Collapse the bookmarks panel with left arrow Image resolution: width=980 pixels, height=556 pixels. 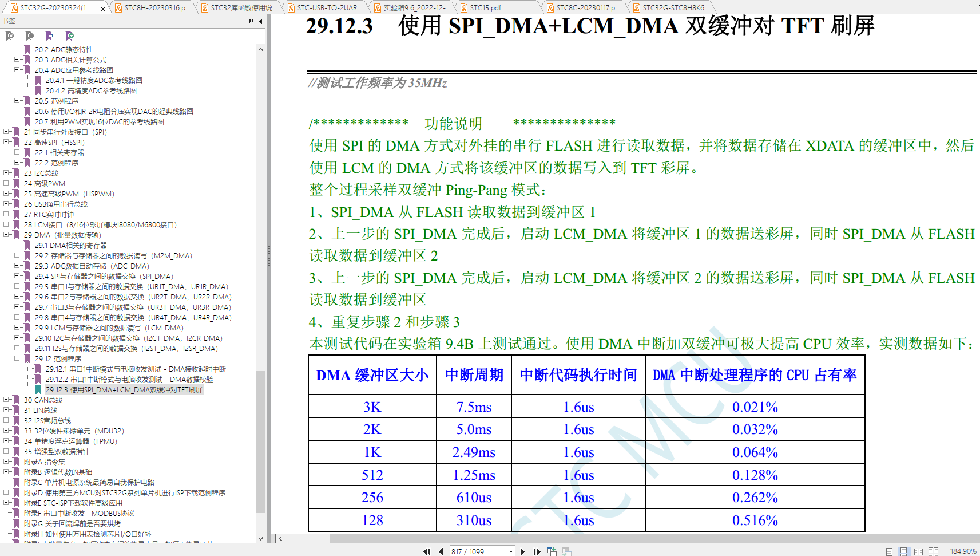coord(261,21)
